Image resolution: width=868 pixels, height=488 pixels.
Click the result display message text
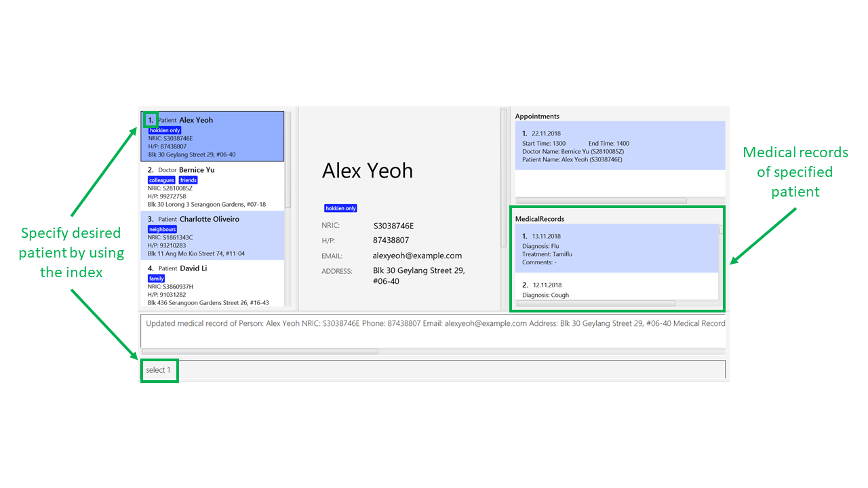[435, 323]
